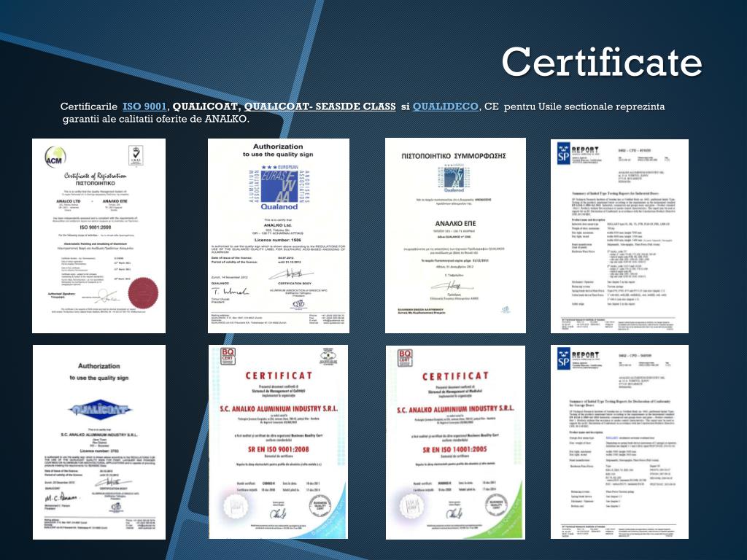Open the ISO 9001 link
This screenshot has height=560, width=747.
pos(144,106)
